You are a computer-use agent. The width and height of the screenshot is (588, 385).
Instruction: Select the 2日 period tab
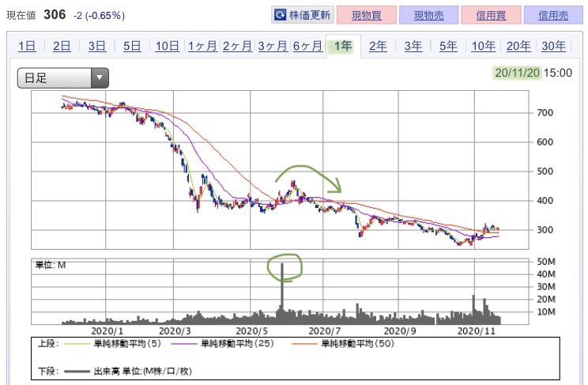click(x=62, y=46)
